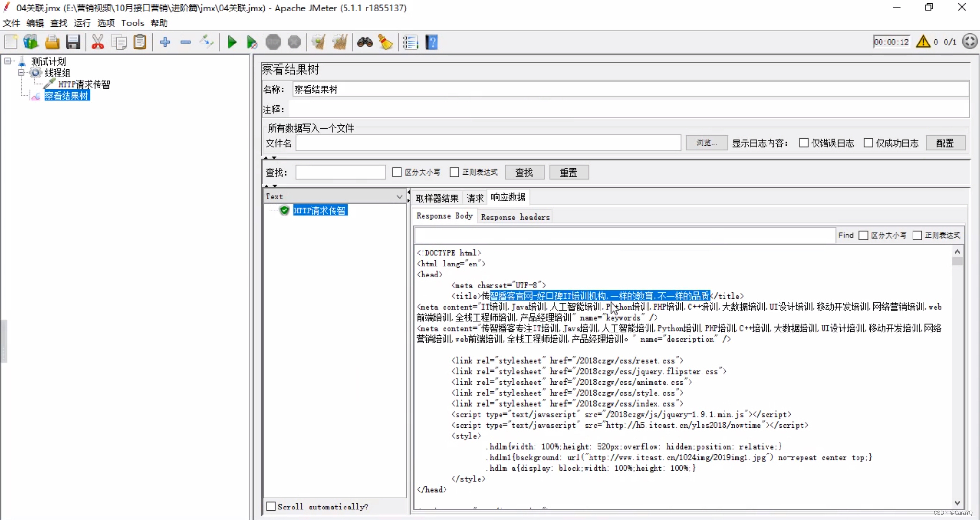Enable 仅成功日志 checkbox
The width and height of the screenshot is (980, 520).
[x=869, y=143]
